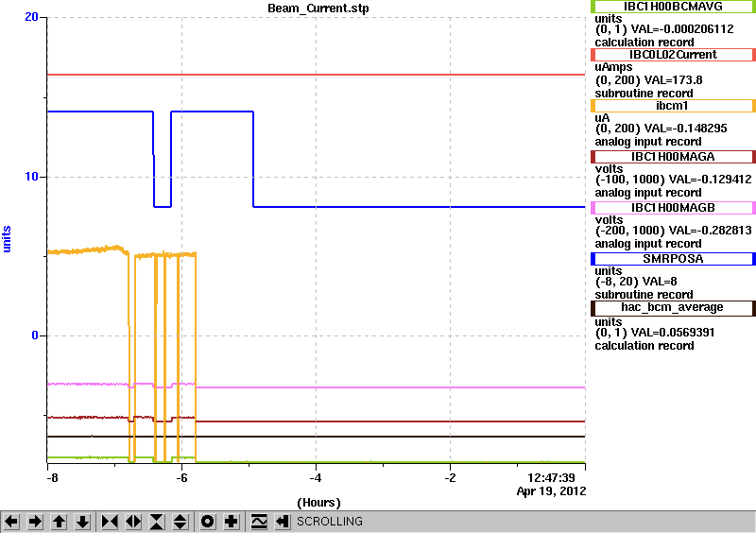Select the ibcm1 curve legend
The width and height of the screenshot is (756, 533).
click(x=673, y=106)
